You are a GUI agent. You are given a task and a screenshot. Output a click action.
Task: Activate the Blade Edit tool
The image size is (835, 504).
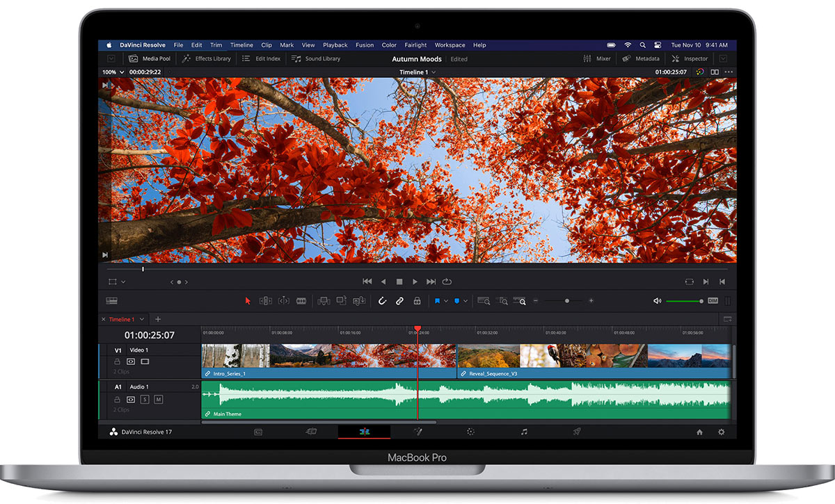[301, 301]
